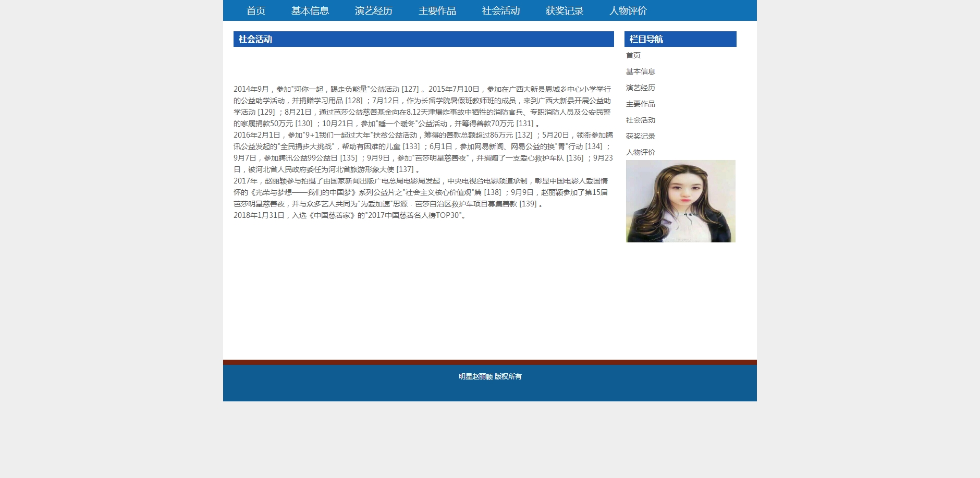Open the 基本信息 link under 栏目导航
Image resolution: width=980 pixels, height=478 pixels.
click(640, 71)
